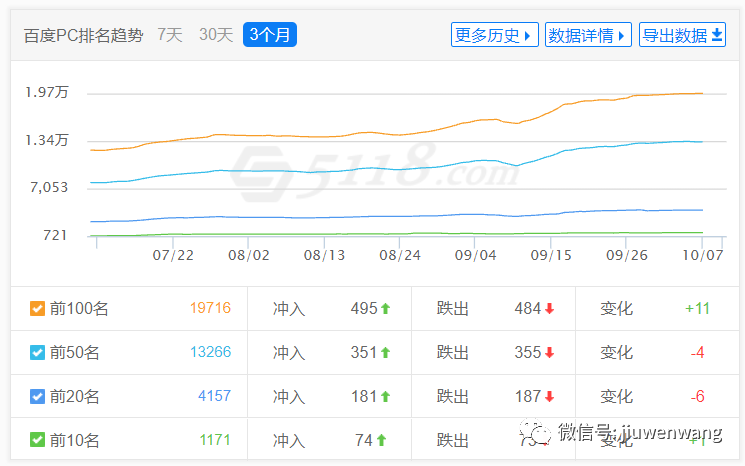Click the 08/13 date on chart axis
This screenshot has height=466, width=745.
tap(324, 256)
